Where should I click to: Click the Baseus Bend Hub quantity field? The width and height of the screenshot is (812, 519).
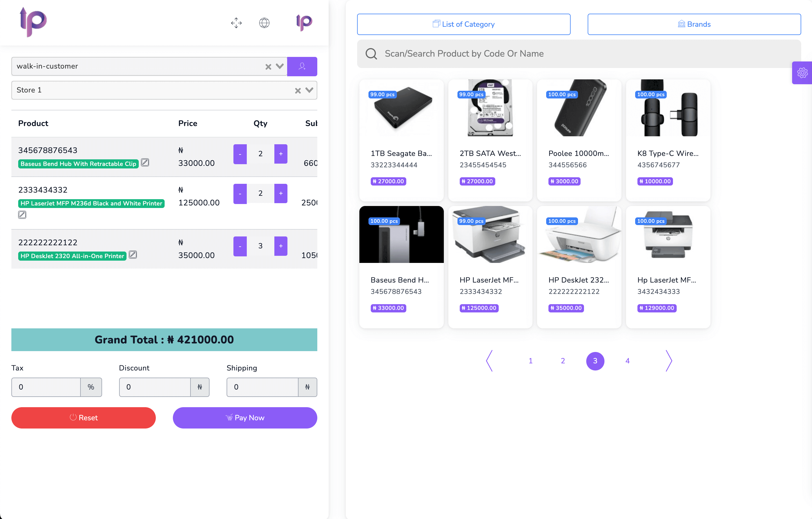coord(260,154)
